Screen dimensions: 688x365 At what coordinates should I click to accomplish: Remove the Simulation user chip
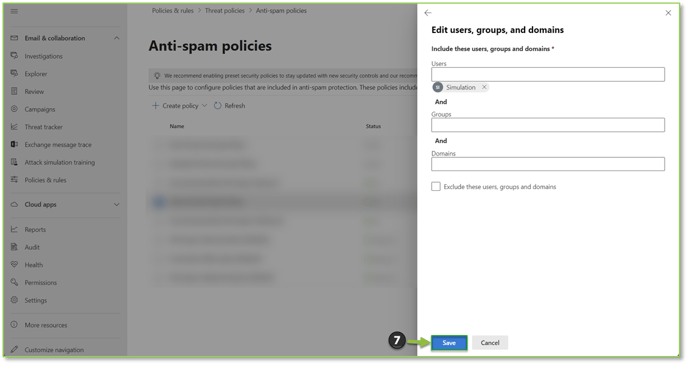click(x=484, y=87)
